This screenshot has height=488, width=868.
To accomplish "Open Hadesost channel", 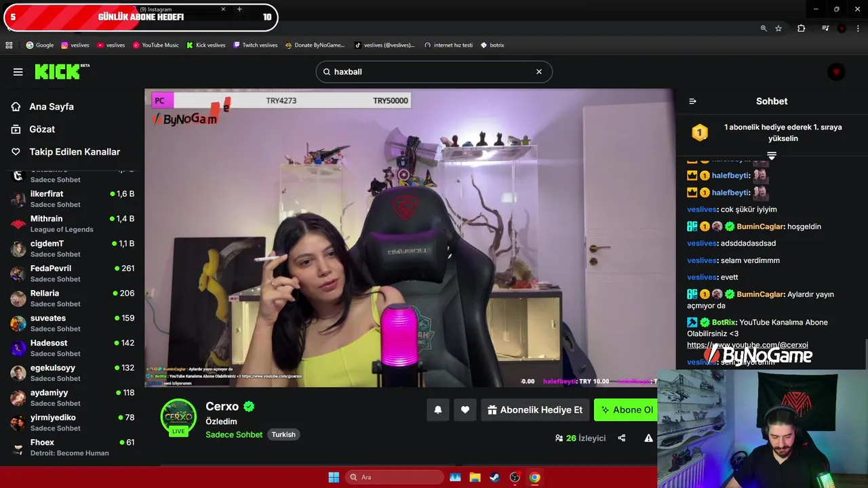I will click(x=72, y=348).
